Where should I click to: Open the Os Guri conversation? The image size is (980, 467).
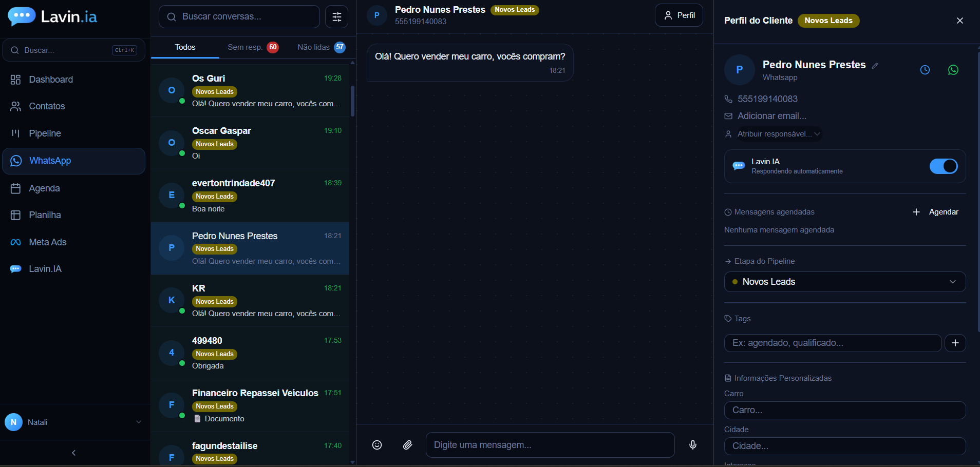pos(250,90)
